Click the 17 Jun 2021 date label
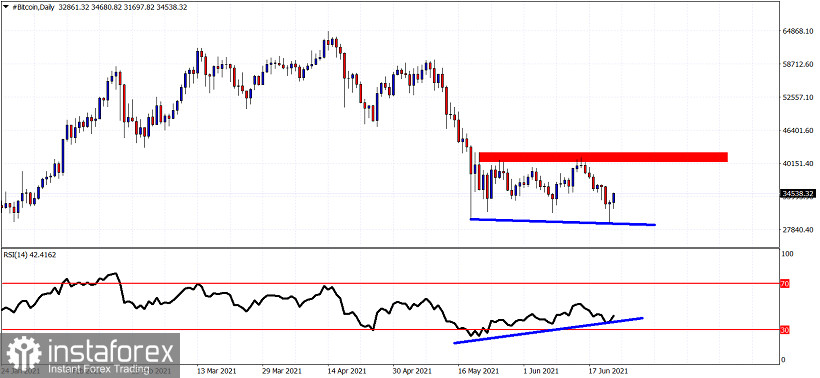The image size is (820, 378). point(607,370)
